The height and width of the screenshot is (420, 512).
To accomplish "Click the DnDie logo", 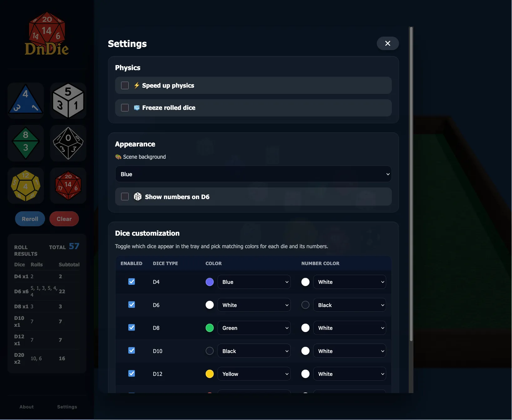I will [47, 34].
